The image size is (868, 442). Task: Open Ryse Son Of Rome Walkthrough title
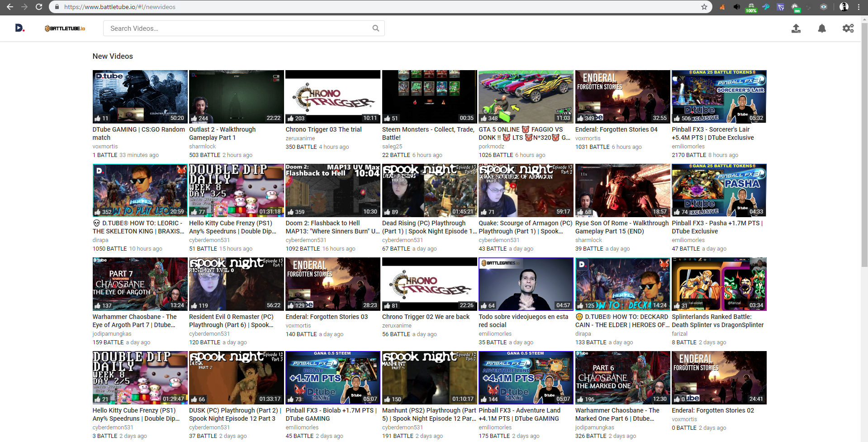tap(622, 227)
